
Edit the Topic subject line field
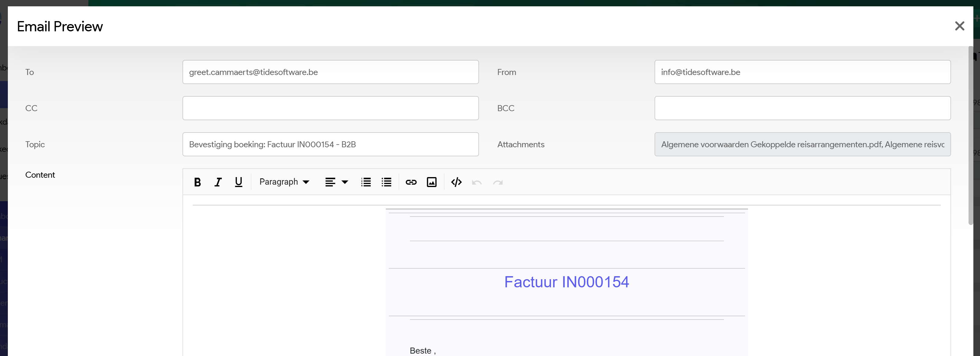point(330,144)
